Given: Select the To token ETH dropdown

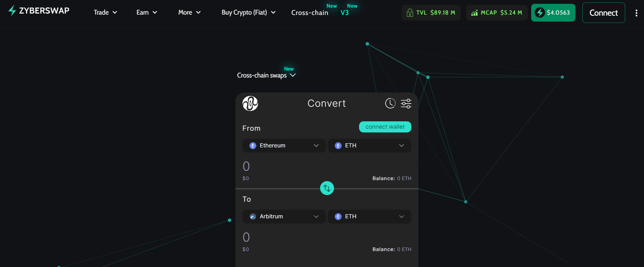Looking at the screenshot, I should pyautogui.click(x=370, y=217).
